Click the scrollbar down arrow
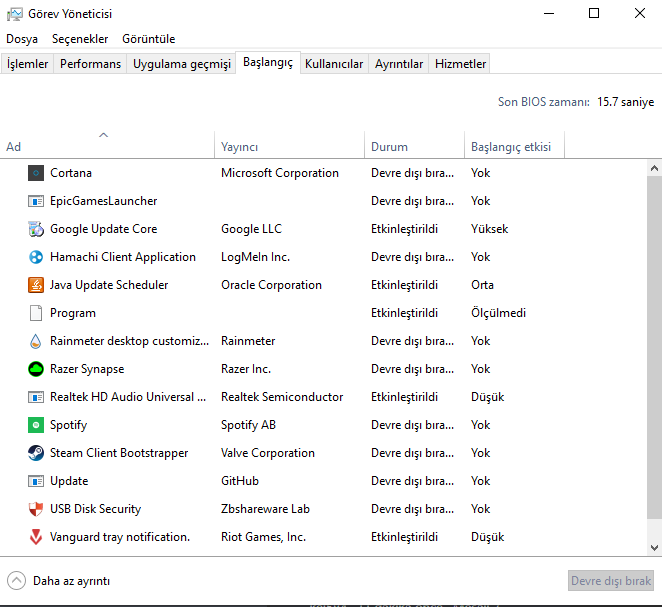662x607 pixels. (x=654, y=548)
